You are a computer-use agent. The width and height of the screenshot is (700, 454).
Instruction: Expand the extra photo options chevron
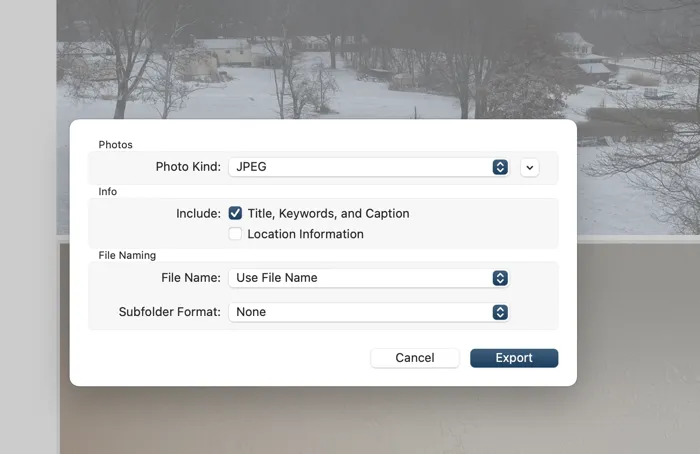coord(530,168)
